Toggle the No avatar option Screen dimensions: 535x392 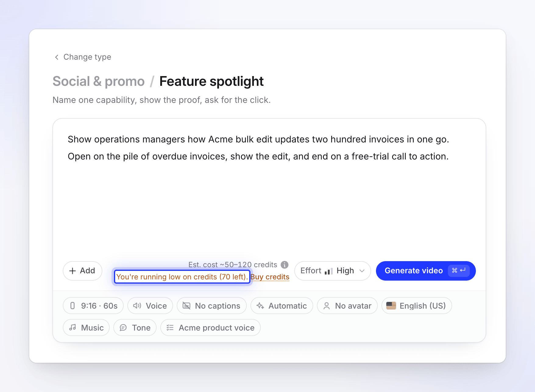tap(347, 306)
